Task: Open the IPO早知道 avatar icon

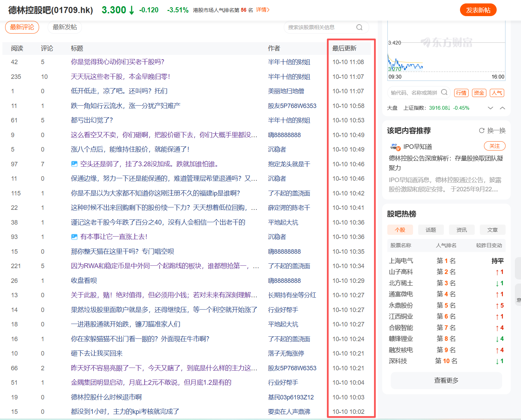Action: pyautogui.click(x=395, y=147)
